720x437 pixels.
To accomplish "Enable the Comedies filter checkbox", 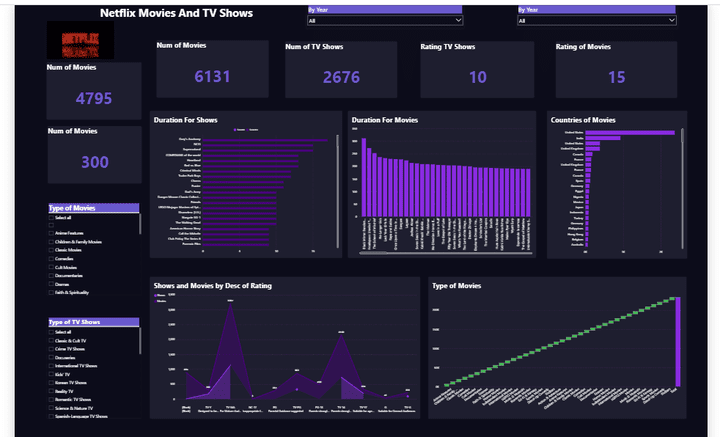I will point(51,259).
